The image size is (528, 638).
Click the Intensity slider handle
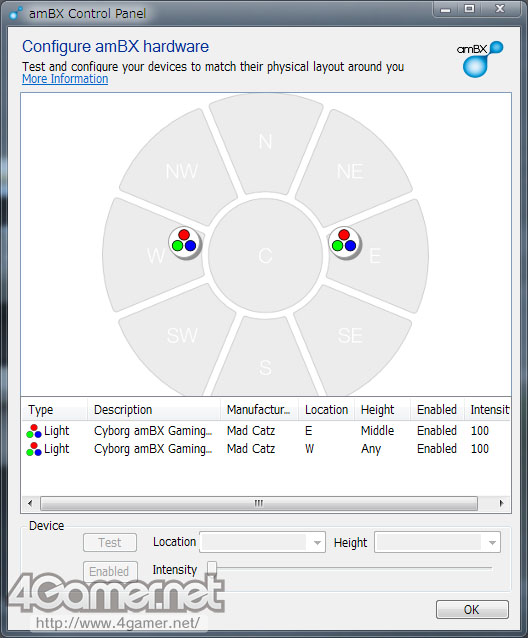(212, 569)
